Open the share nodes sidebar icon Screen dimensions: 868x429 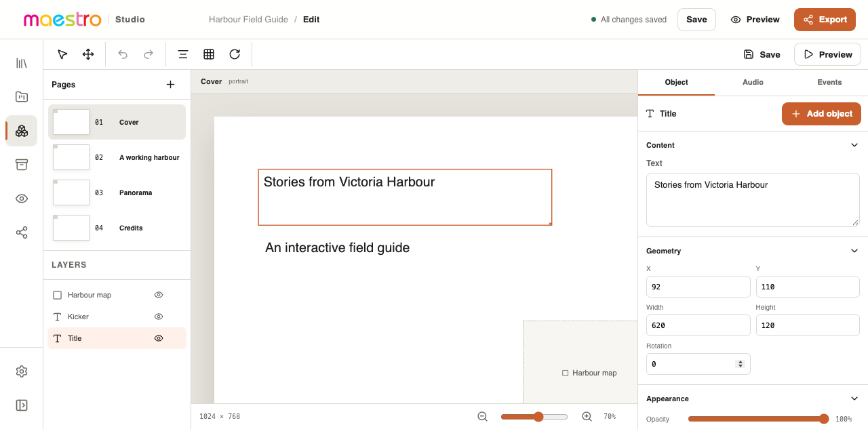(x=22, y=232)
